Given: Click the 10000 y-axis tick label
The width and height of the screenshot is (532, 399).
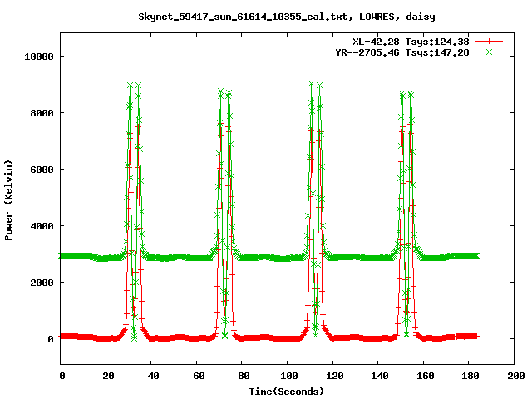Looking at the screenshot, I should click(39, 57).
